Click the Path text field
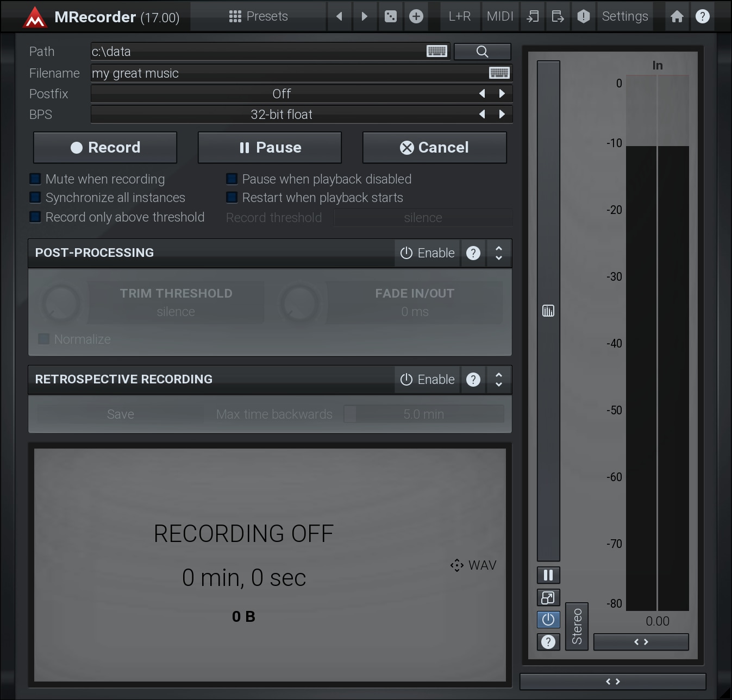 tap(255, 52)
